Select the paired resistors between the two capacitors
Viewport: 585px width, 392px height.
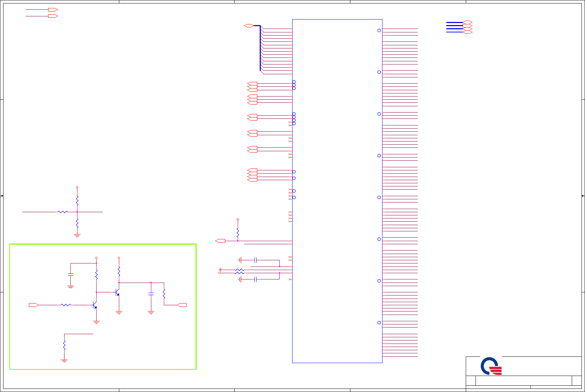[240, 271]
